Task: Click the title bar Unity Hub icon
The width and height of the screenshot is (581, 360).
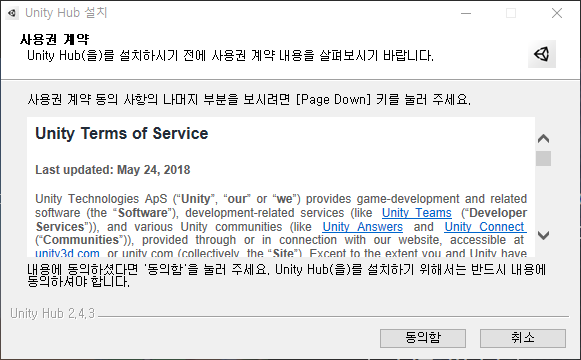Action: pos(12,13)
